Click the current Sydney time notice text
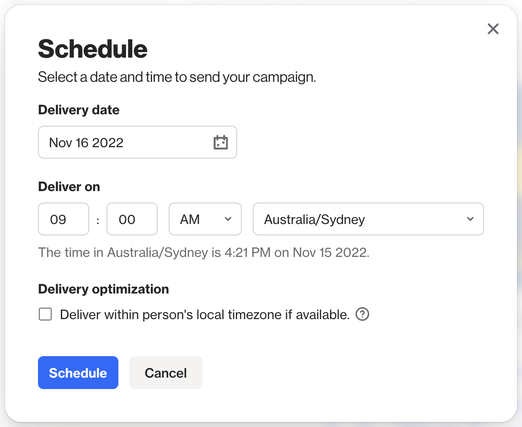 (x=204, y=252)
